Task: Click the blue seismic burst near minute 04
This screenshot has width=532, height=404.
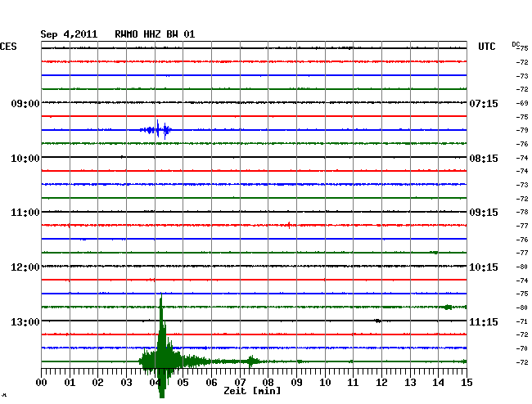Action: [156, 129]
